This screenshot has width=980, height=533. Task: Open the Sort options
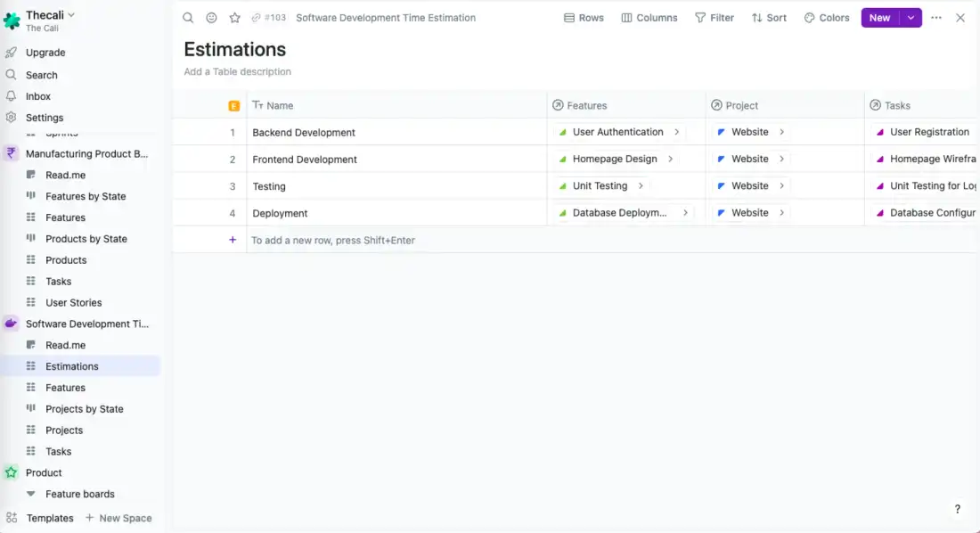click(x=769, y=18)
